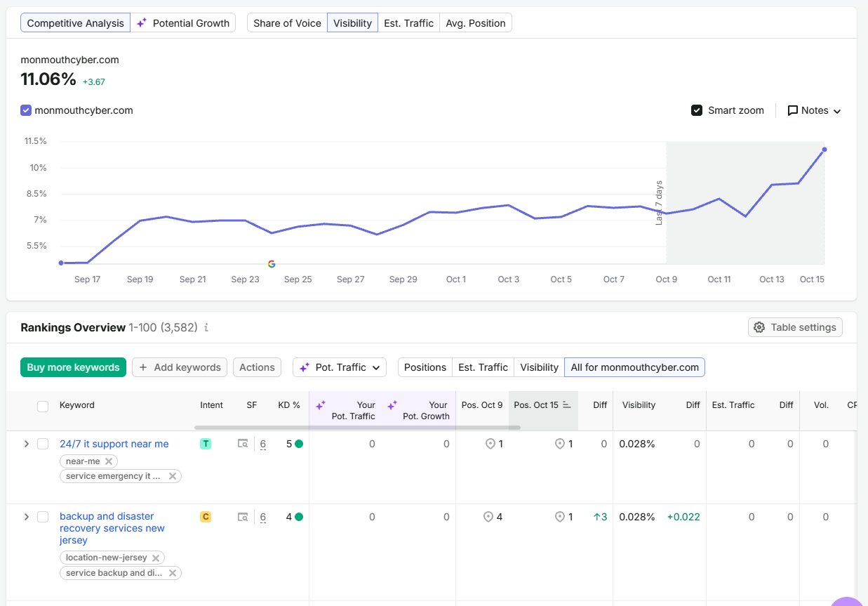Open Table settings gear button
Image resolution: width=868 pixels, height=606 pixels.
795,327
